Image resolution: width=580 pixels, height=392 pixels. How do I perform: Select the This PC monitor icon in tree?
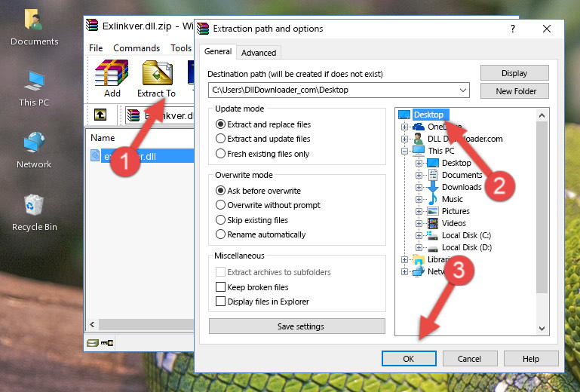tap(419, 151)
